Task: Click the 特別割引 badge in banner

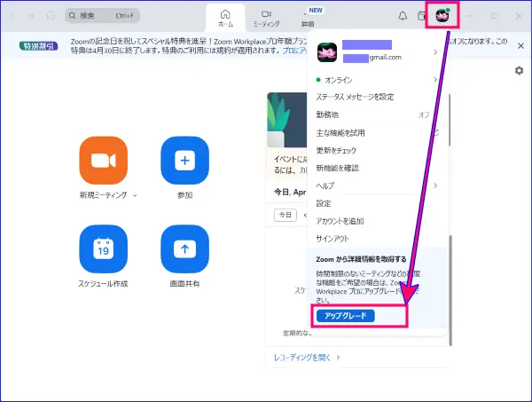Action: coord(39,46)
